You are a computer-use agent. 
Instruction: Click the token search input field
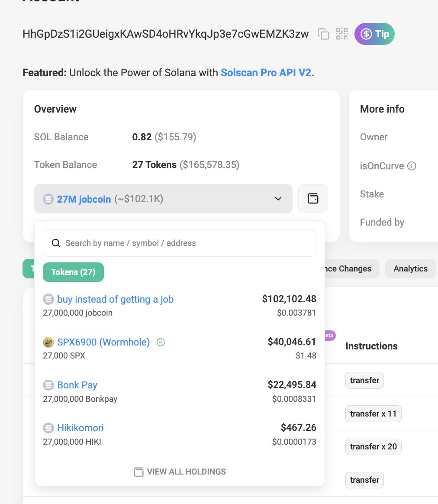tap(180, 243)
